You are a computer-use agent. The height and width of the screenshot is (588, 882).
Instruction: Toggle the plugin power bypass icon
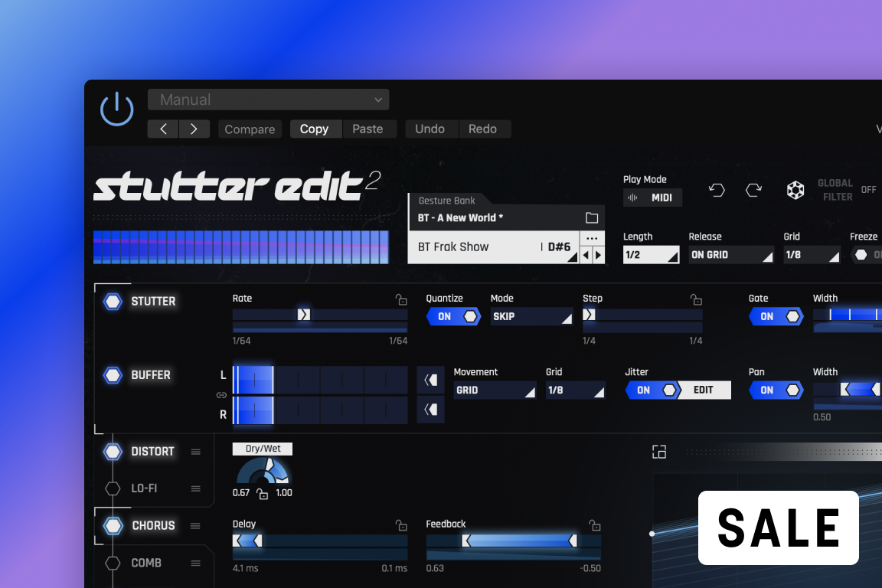(x=117, y=109)
